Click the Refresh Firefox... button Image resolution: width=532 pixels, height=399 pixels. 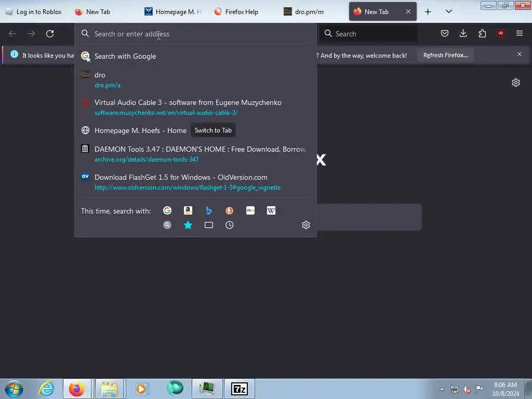click(x=445, y=55)
